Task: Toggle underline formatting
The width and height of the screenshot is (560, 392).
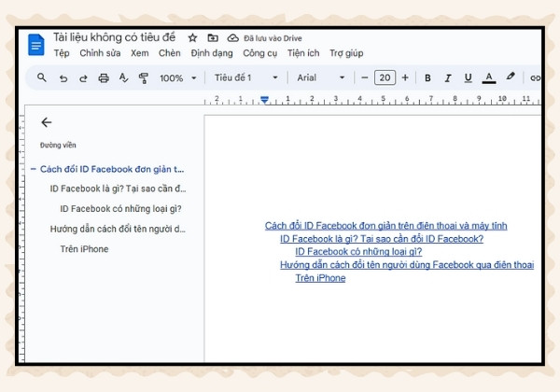Action: coord(468,77)
